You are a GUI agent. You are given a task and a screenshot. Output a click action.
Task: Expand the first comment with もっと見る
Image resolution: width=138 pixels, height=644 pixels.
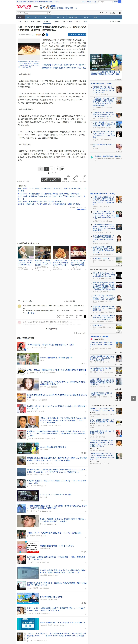pos(32,313)
